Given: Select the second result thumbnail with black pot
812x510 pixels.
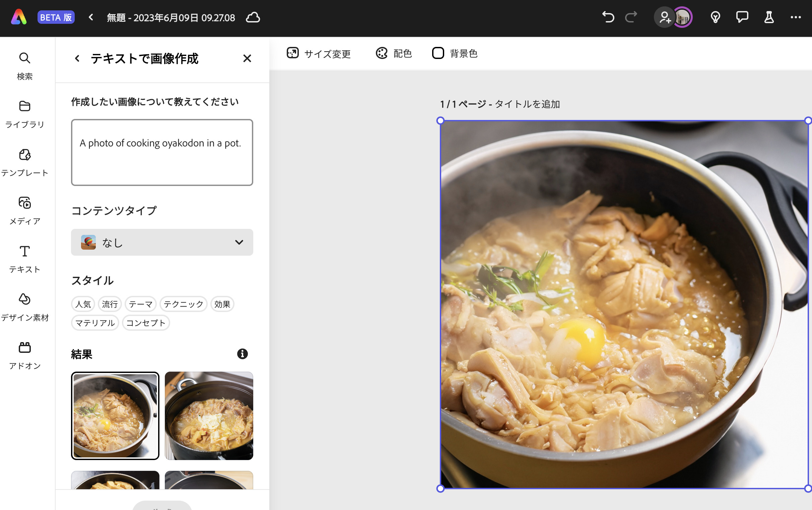Looking at the screenshot, I should tap(209, 416).
